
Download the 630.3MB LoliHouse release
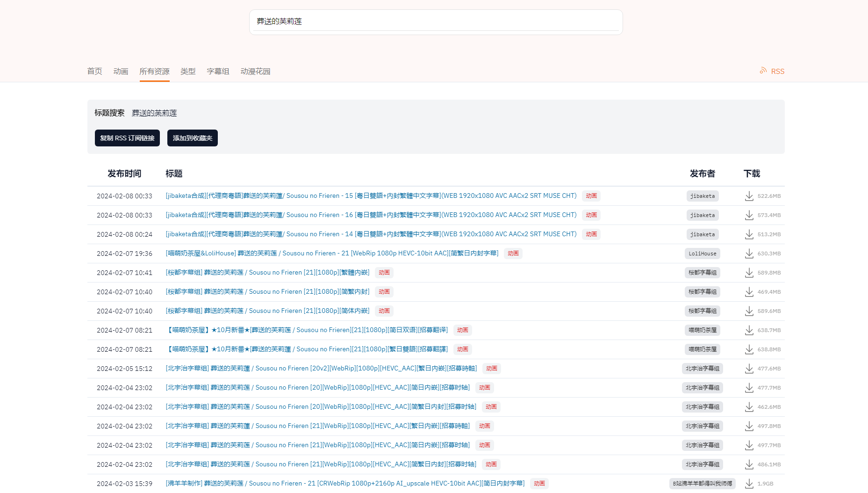click(749, 254)
